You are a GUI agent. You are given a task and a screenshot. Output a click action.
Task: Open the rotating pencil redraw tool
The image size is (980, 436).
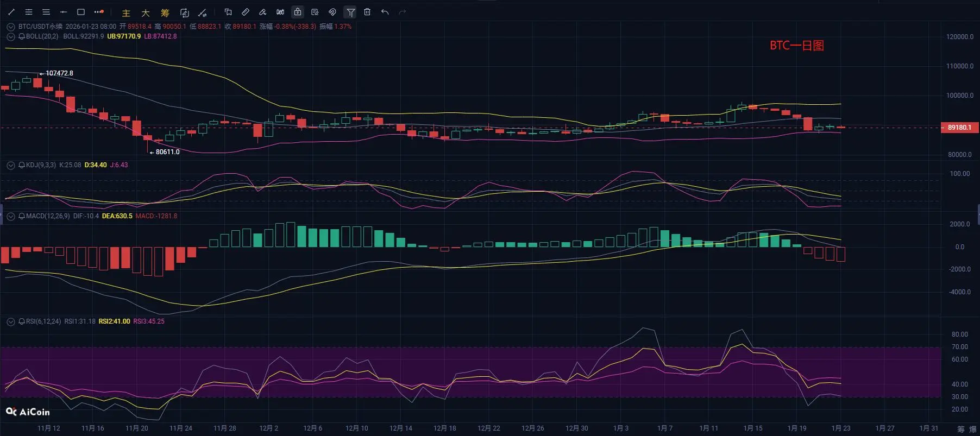pos(185,12)
